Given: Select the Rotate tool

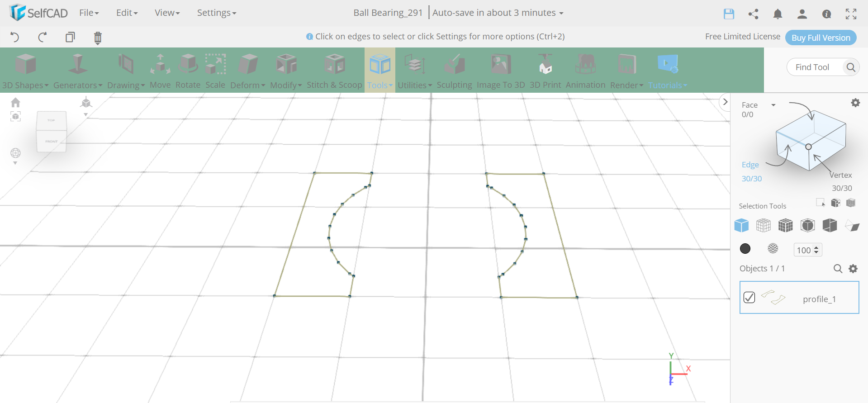Looking at the screenshot, I should pyautogui.click(x=188, y=71).
